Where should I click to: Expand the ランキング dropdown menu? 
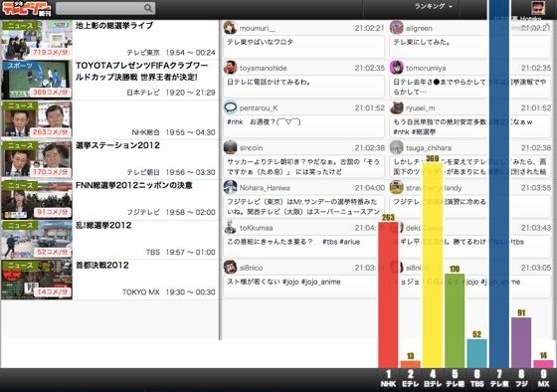pyautogui.click(x=434, y=6)
